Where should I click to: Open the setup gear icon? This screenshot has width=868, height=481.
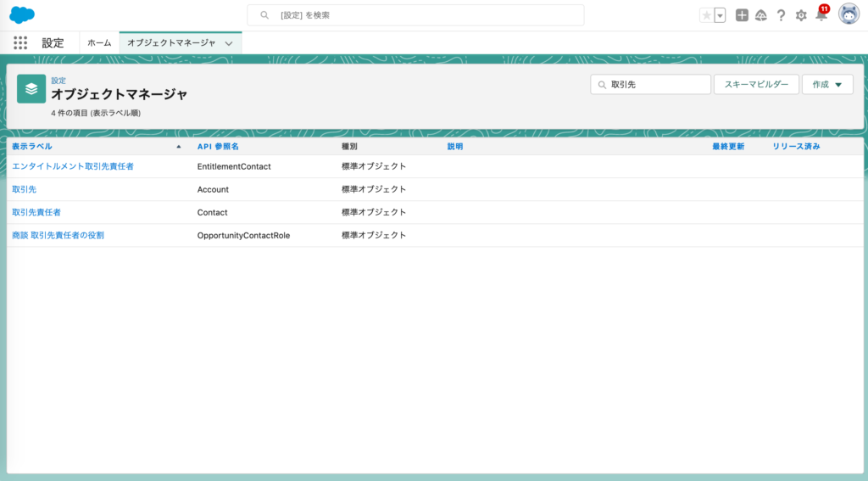[x=801, y=15]
